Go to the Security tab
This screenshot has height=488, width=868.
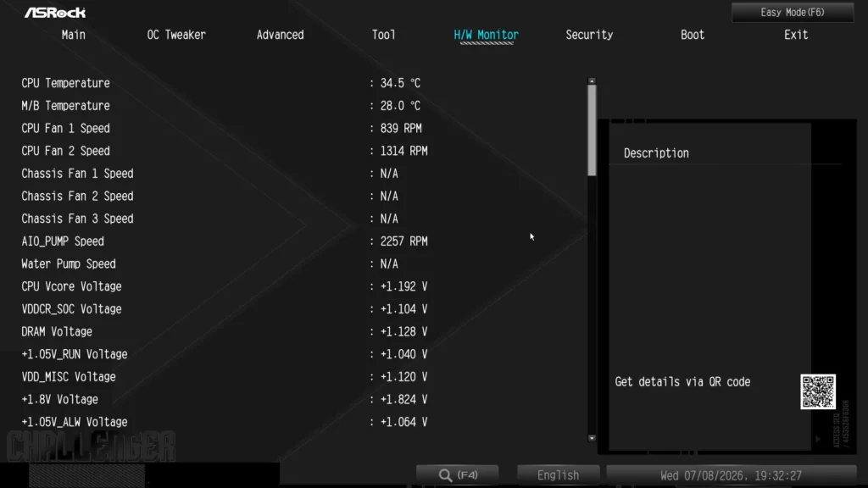(590, 35)
